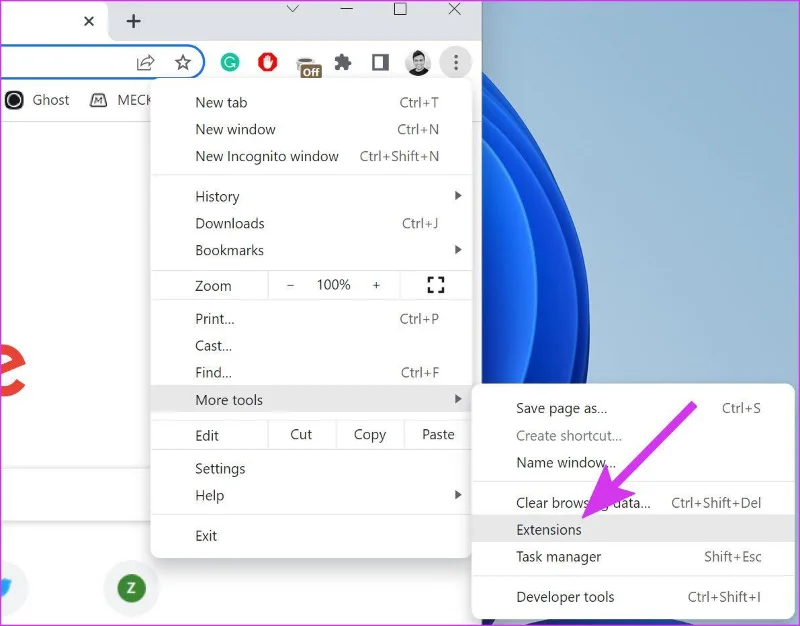Screen dimensions: 800x626
Task: Open a new tab with plus button
Action: coord(133,21)
